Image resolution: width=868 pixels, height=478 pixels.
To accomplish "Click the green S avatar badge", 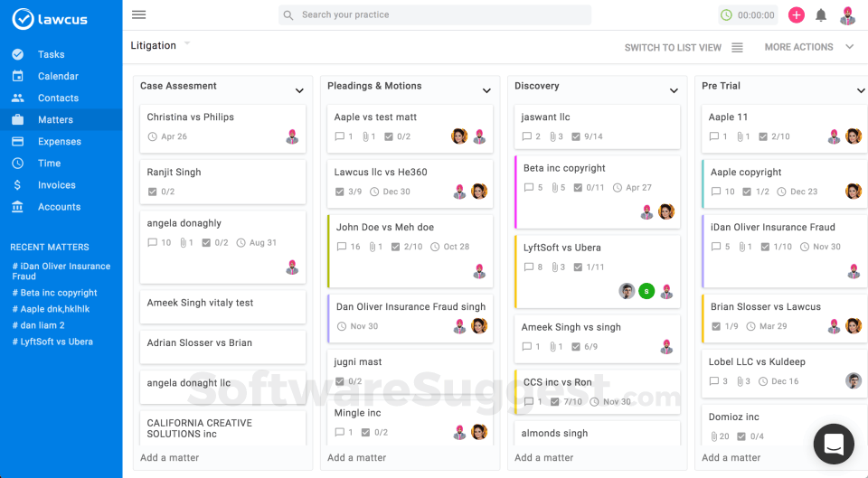I will pos(646,291).
